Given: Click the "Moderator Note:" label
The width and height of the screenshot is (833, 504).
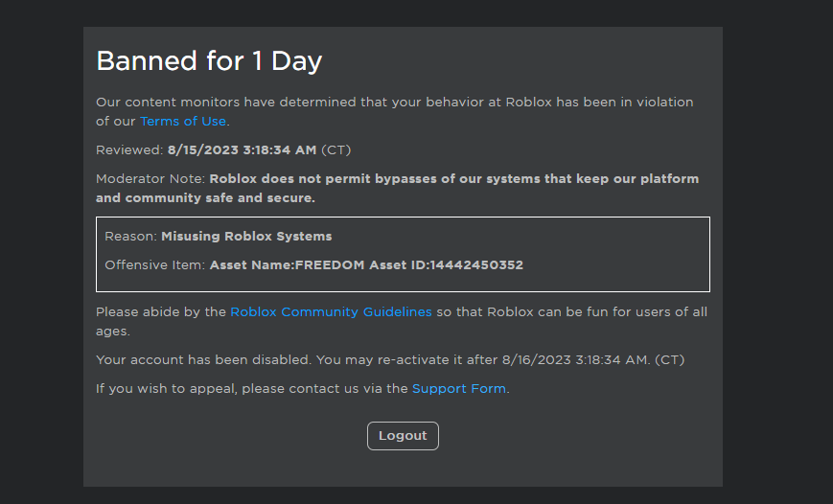Looking at the screenshot, I should coord(150,178).
